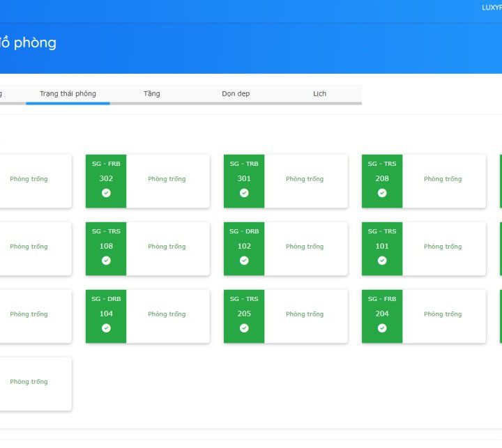Click the checkmark icon on room 208
Viewport: 502px width, 448px height.
tap(382, 193)
